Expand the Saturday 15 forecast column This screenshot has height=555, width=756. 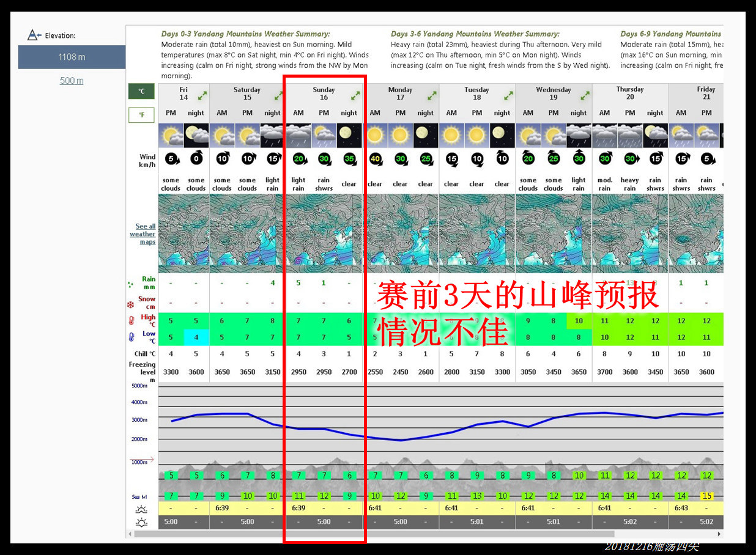pyautogui.click(x=279, y=95)
